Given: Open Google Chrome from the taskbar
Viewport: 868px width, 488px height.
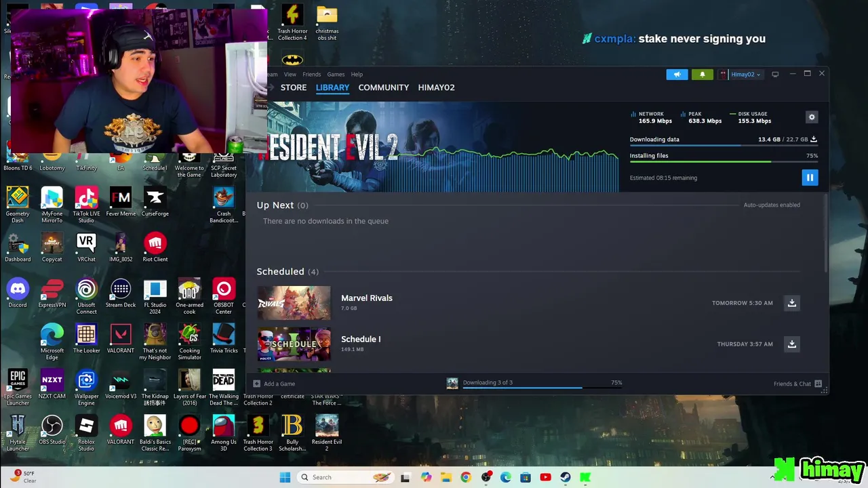Looking at the screenshot, I should point(466,477).
